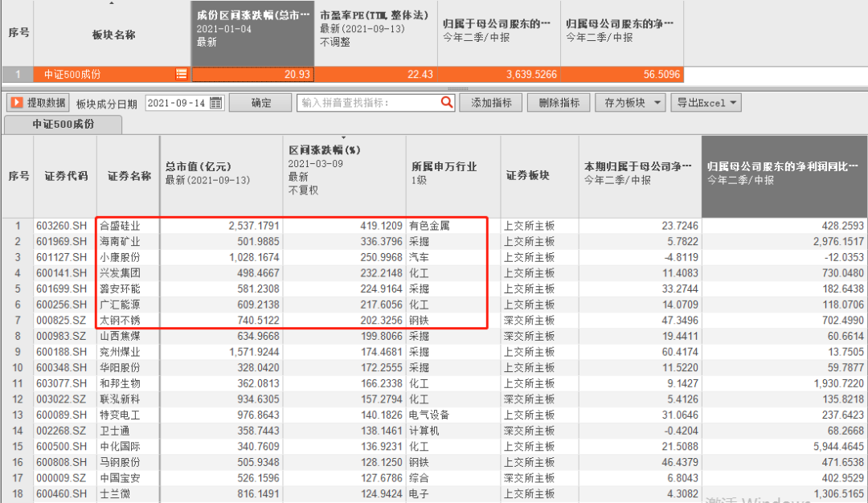This screenshot has height=503, width=868.
Task: Click the 提取数据 button label
Action: coord(46,103)
